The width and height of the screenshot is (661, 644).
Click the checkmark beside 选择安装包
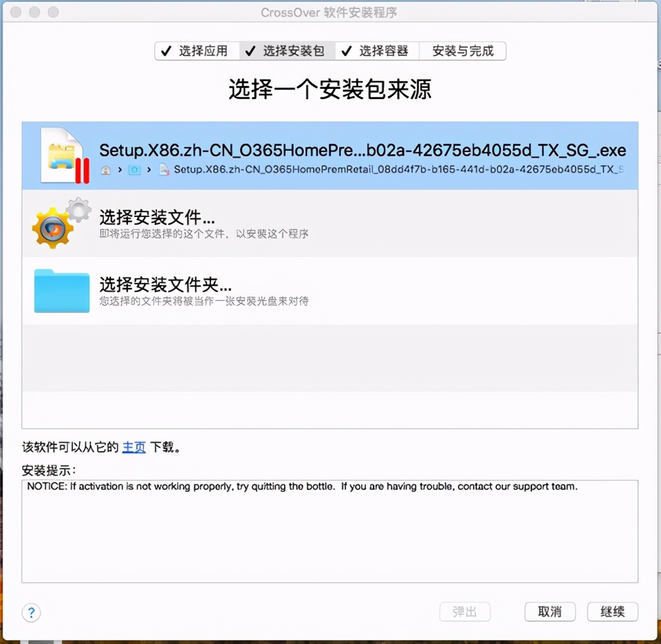[x=251, y=51]
